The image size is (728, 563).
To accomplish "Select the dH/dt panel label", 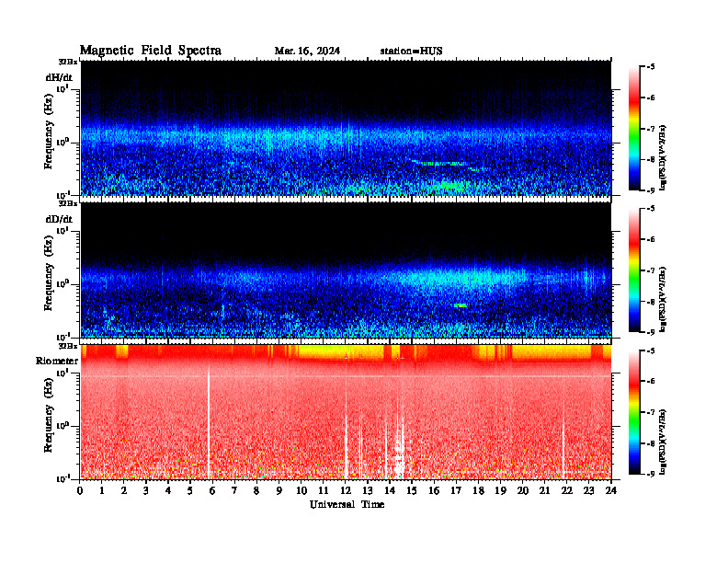I will tap(59, 77).
